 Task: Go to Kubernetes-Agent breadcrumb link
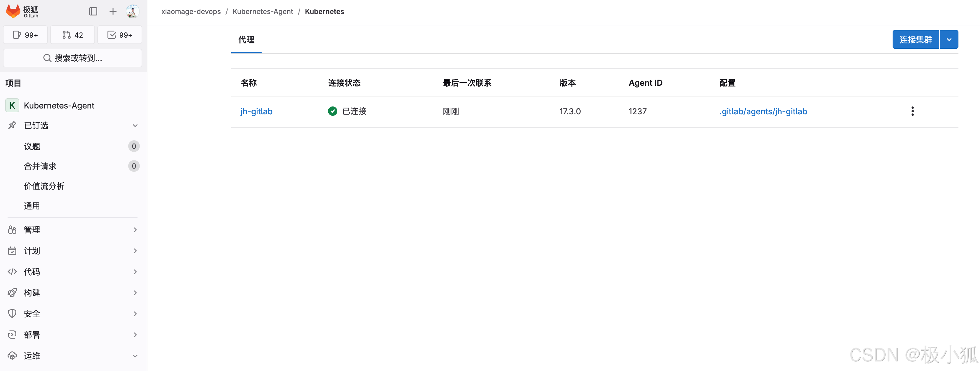click(x=263, y=11)
